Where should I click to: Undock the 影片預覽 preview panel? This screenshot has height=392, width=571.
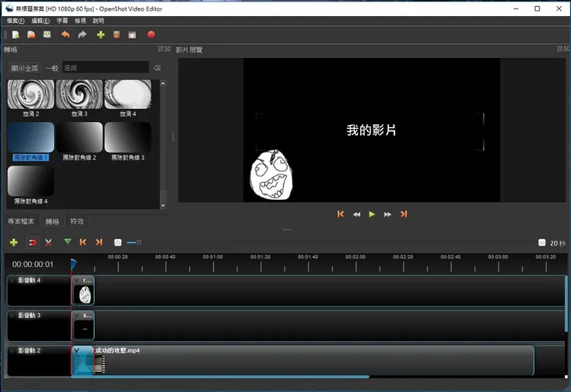pos(559,49)
